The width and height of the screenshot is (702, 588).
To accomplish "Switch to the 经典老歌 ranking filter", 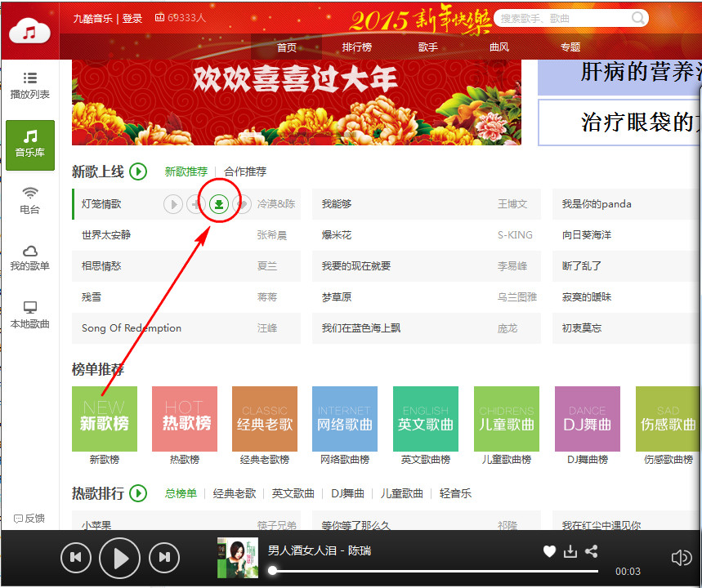I will point(235,493).
